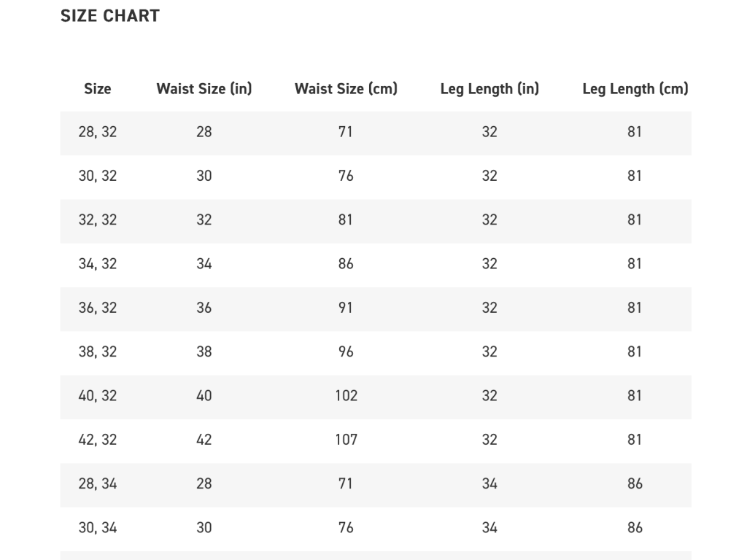
Task: Select the 42, 32 size cell
Action: coord(98,440)
